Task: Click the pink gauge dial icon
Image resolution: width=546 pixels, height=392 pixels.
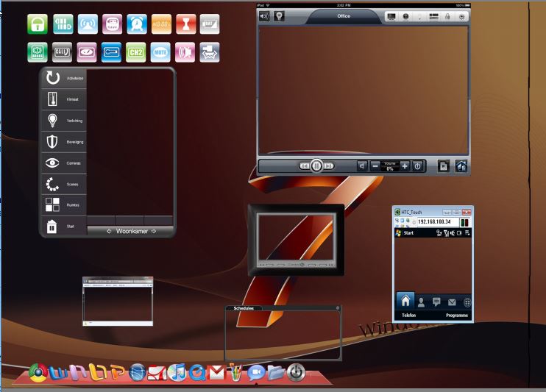Action: point(87,52)
